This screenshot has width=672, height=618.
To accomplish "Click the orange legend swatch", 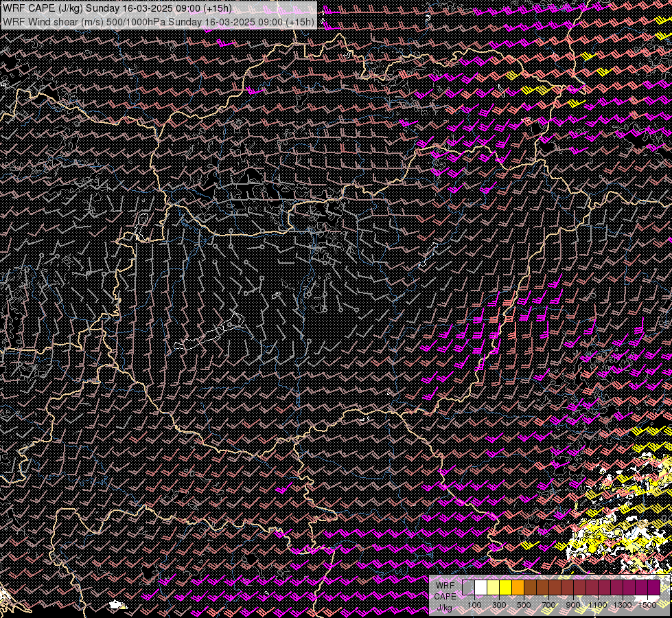I will (518, 588).
